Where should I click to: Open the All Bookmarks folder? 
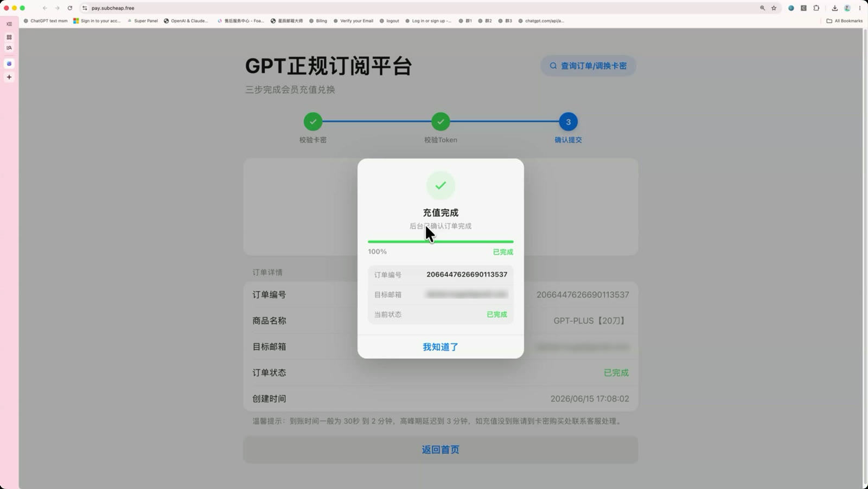coord(844,21)
